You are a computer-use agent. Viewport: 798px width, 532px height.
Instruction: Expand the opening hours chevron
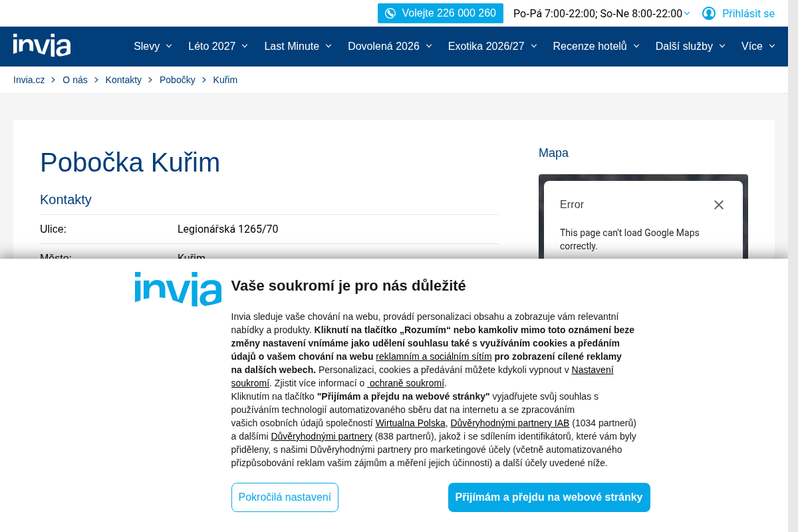point(687,13)
